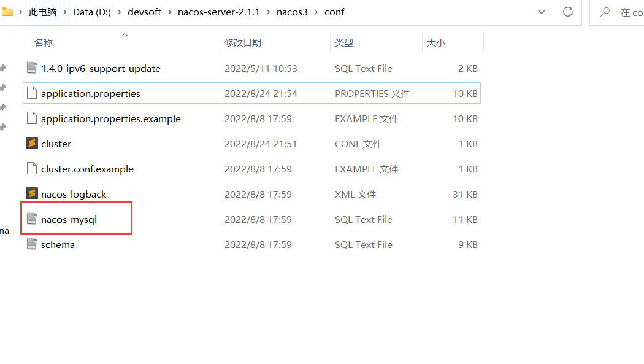
Task: Navigate to nacos3 folder in breadcrumb
Action: [x=292, y=12]
